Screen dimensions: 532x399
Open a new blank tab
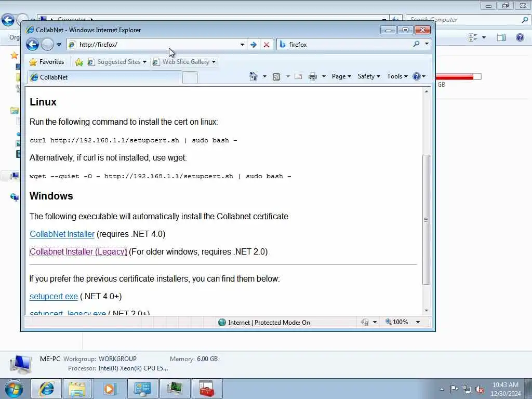(190, 78)
